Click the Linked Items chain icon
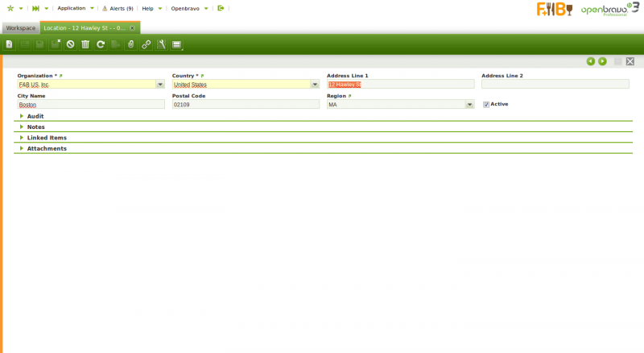644x353 pixels. pyautogui.click(x=146, y=44)
